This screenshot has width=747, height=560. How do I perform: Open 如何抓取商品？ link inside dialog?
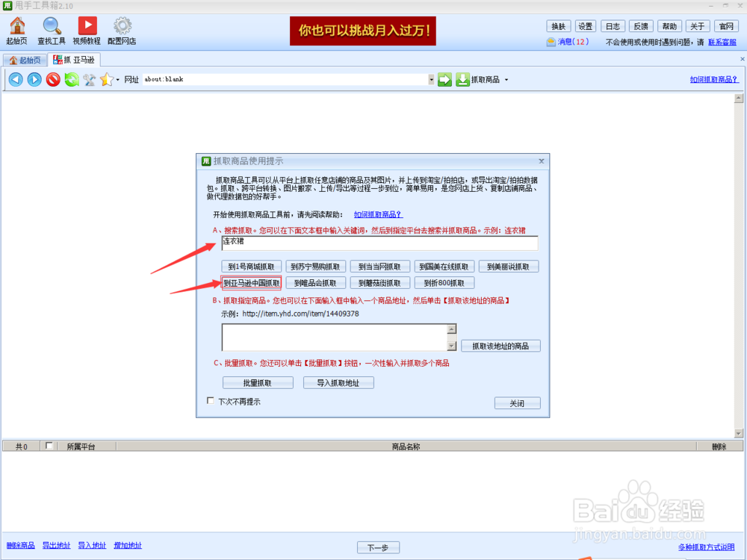(378, 215)
